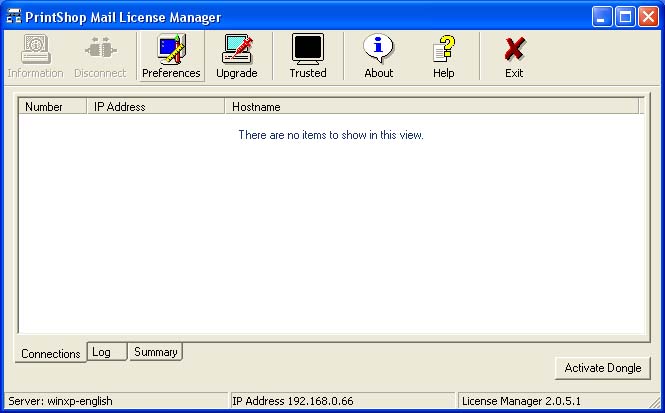Click 'There are no items to show' message
The height and width of the screenshot is (413, 665).
(x=331, y=135)
